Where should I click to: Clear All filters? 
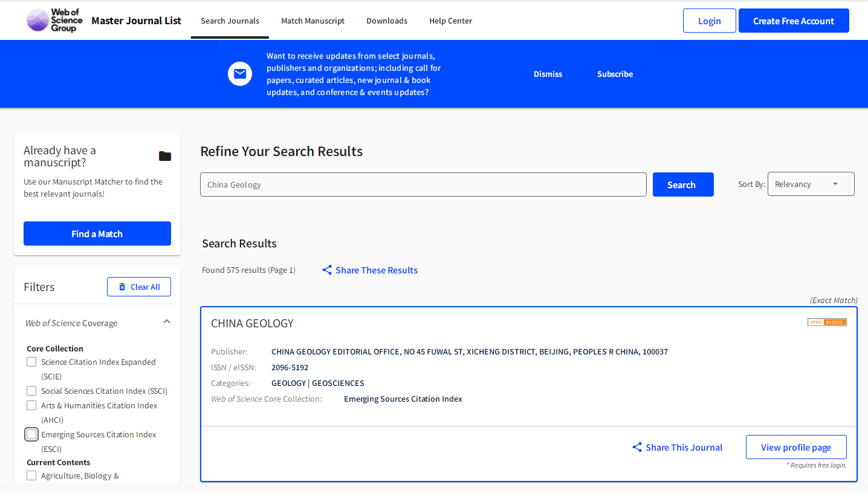tap(139, 287)
